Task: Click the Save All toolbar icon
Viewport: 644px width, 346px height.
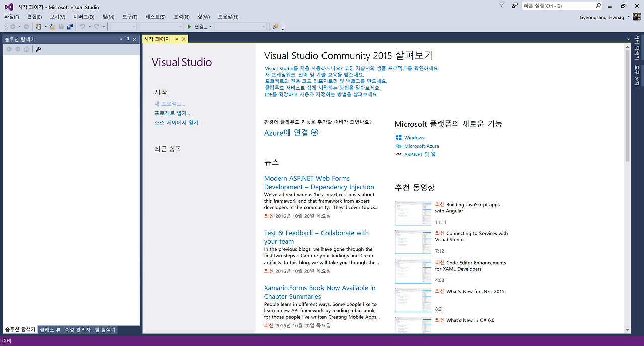Action: tap(70, 27)
